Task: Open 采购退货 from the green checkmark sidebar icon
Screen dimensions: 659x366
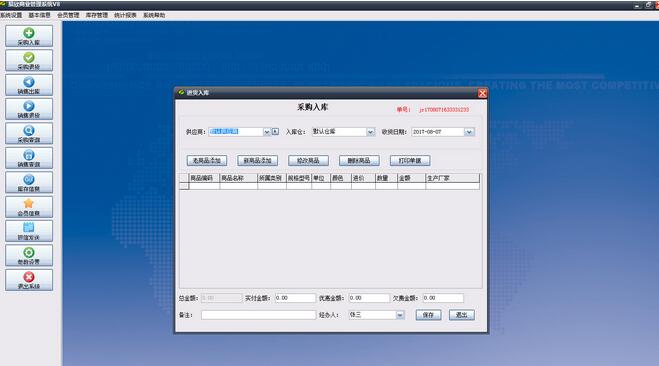Action: (29, 61)
